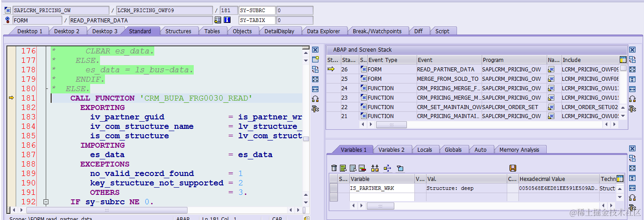The height and width of the screenshot is (220, 644).
Task: Select row marker of the empty variable row
Action: (x=333, y=196)
